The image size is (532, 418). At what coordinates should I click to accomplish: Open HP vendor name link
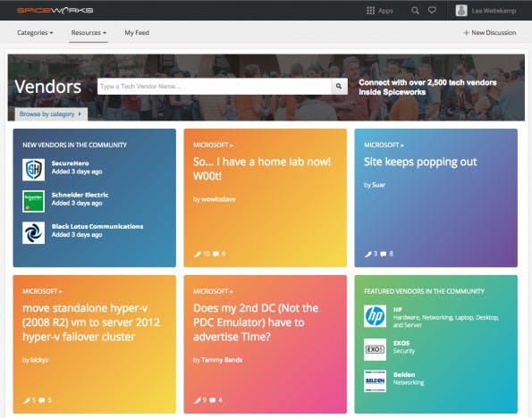tap(398, 310)
